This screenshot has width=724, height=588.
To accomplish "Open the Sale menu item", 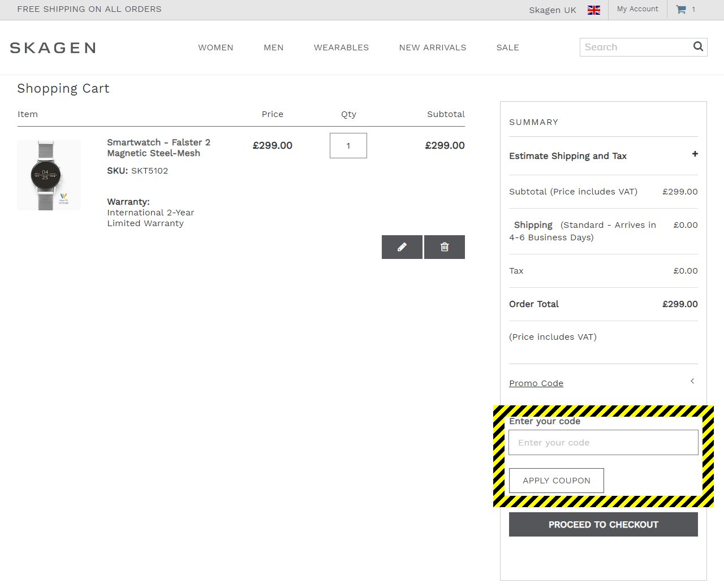I will [507, 47].
